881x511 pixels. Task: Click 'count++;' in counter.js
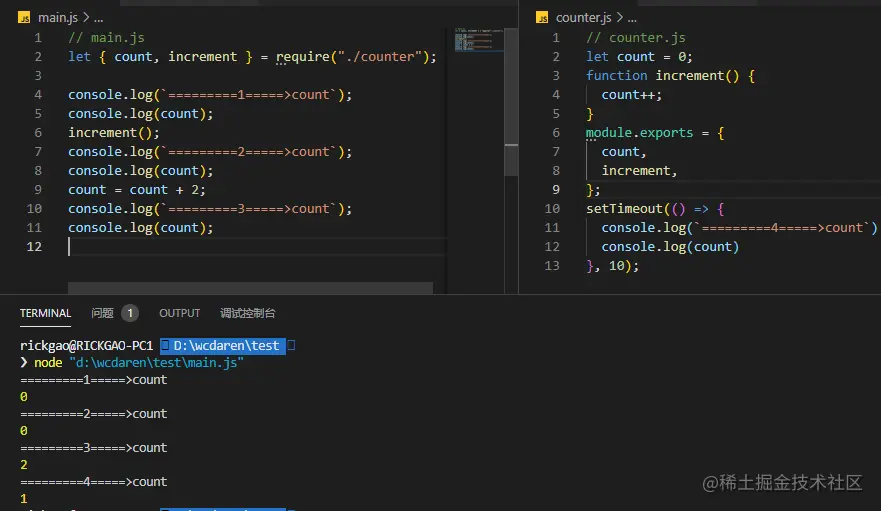click(x=632, y=94)
